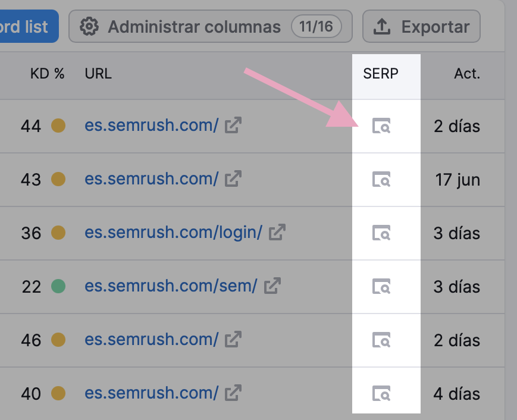This screenshot has height=420, width=517.
Task: Follow the es.semrush.com/ link in KD 44 row
Action: [x=151, y=126]
